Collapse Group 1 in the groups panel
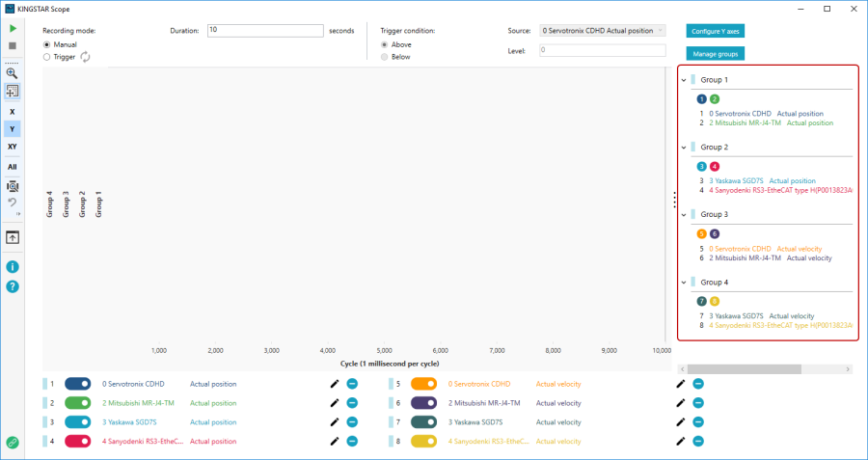Screen dimensions: 868x460 click(684, 80)
